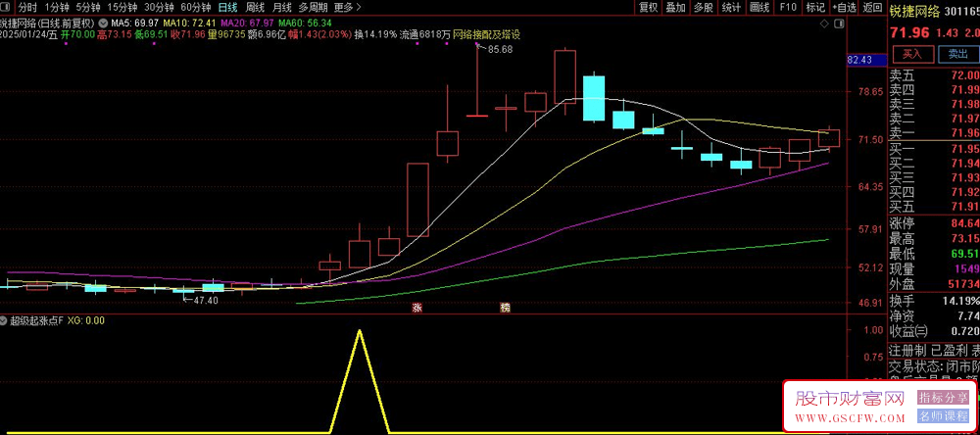Click the MA5: 69.97 indicator label

[x=133, y=24]
